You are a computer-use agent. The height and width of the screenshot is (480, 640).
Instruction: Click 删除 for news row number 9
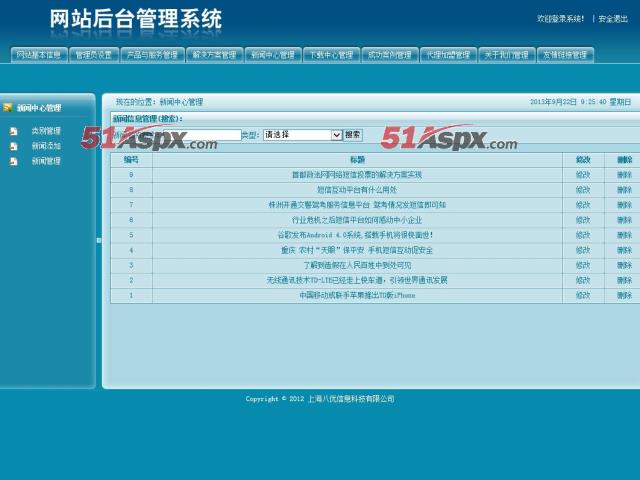tap(624, 175)
